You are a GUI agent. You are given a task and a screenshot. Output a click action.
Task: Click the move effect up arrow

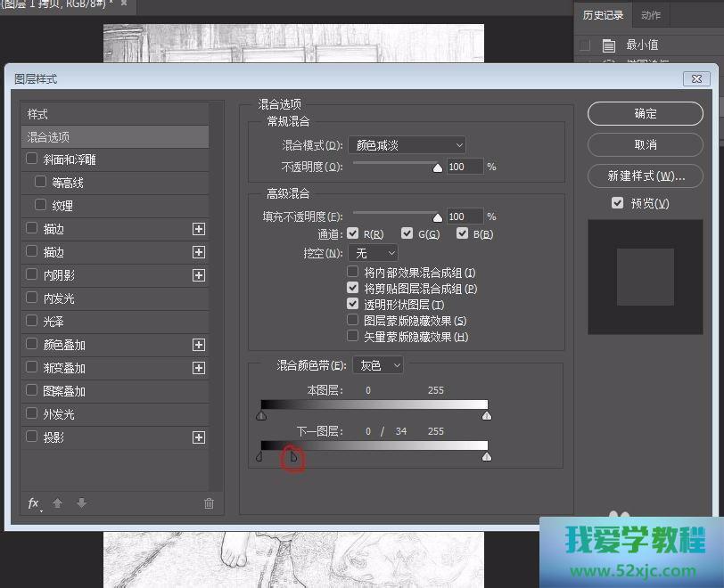click(x=58, y=503)
